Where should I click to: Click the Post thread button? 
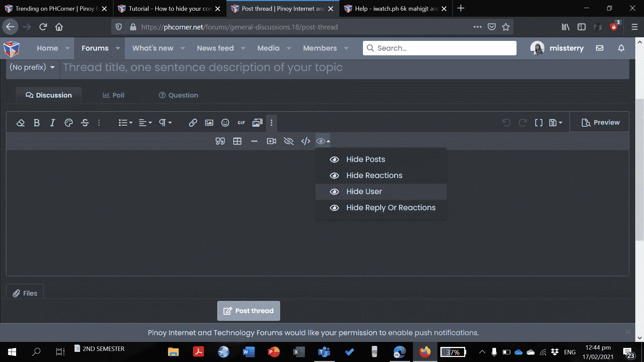coord(249,311)
